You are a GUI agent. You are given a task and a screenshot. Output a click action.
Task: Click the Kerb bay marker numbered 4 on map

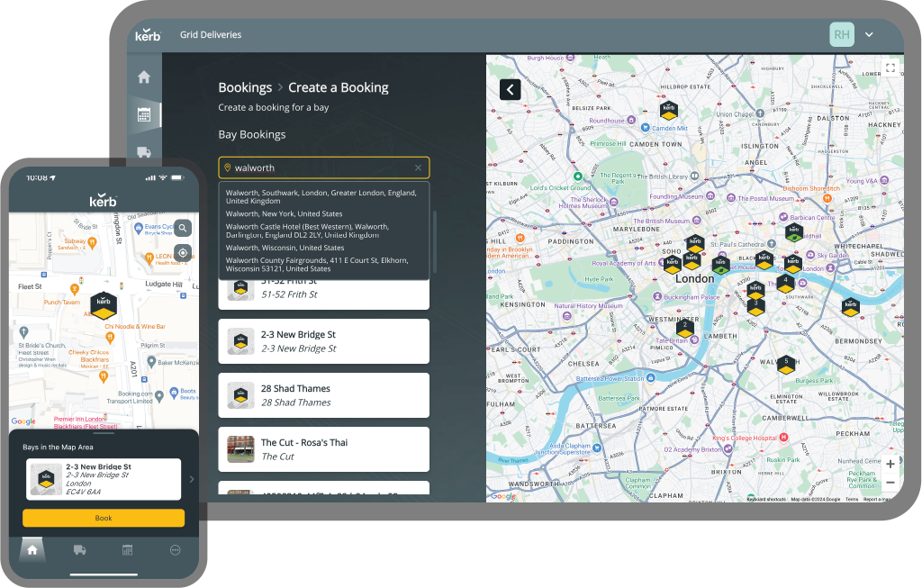(x=785, y=284)
